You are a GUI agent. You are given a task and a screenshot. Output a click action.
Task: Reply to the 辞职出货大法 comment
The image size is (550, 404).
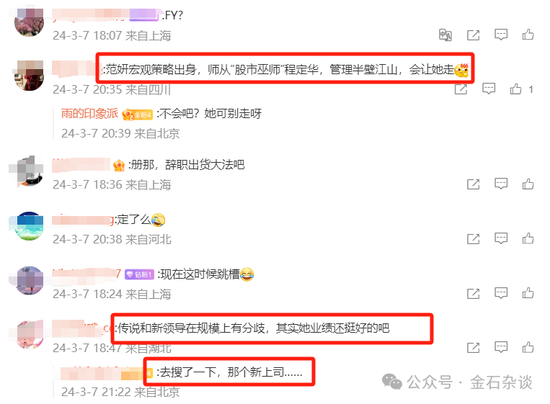501,184
